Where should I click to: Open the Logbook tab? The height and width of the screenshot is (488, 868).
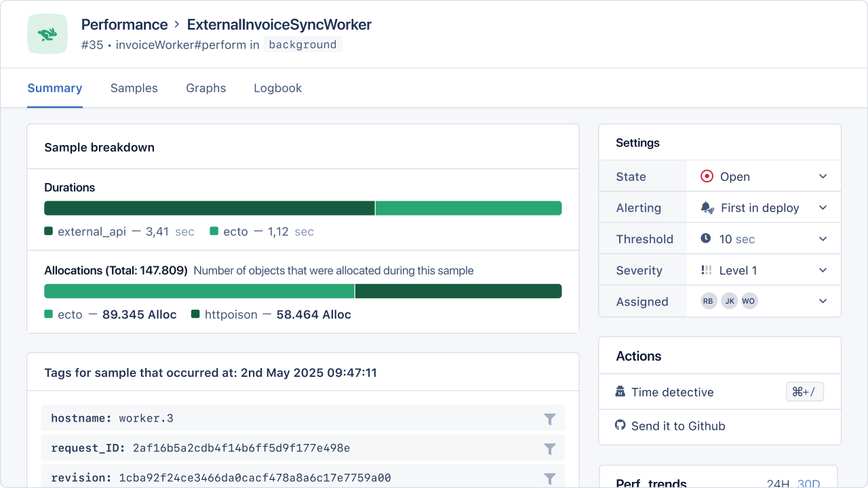pos(277,88)
